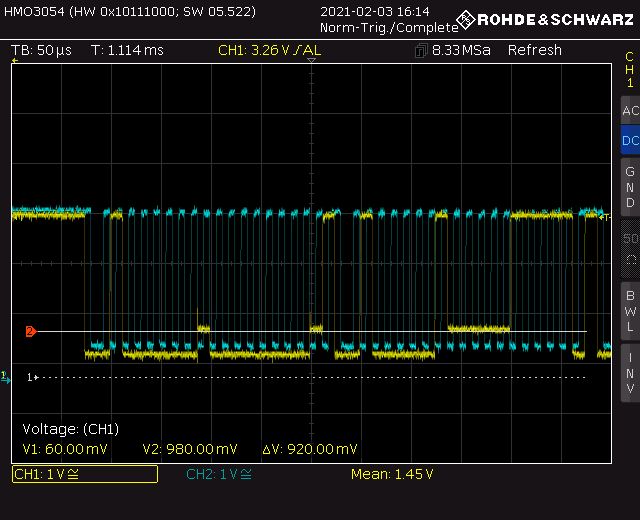Viewport: 640px width, 520px height.
Task: Click the CH1 vertical menu title
Action: [x=630, y=69]
